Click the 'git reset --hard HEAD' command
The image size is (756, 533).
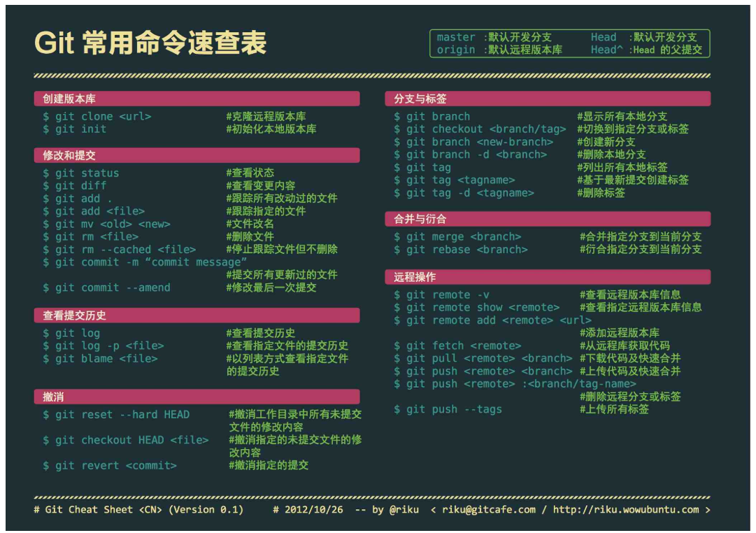(116, 415)
